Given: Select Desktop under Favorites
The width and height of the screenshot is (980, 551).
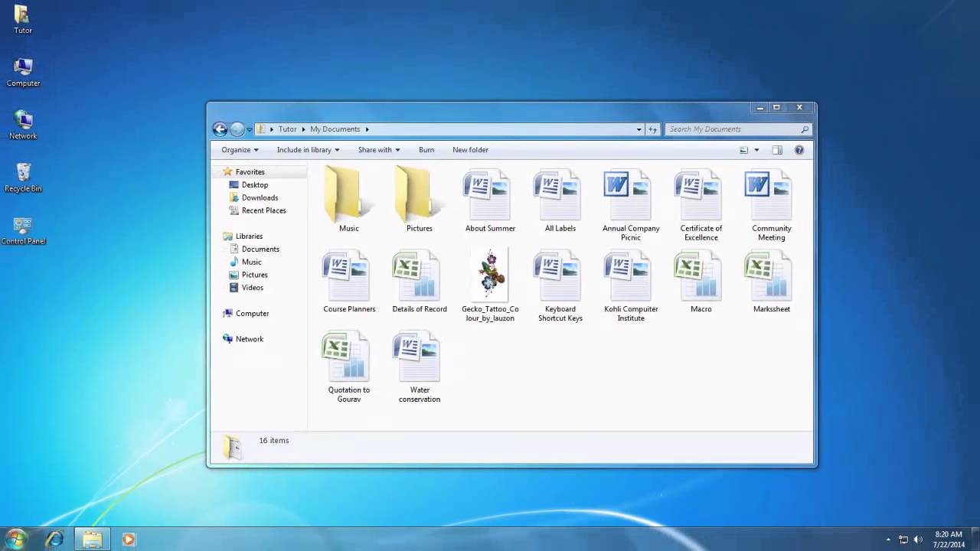Looking at the screenshot, I should click(255, 185).
